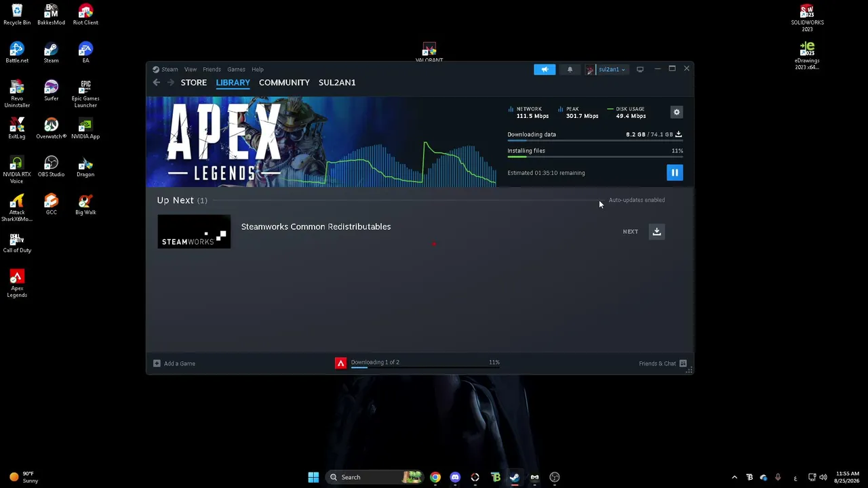Click the taskbar Search box
Screen dimensions: 868x488
coord(375,477)
